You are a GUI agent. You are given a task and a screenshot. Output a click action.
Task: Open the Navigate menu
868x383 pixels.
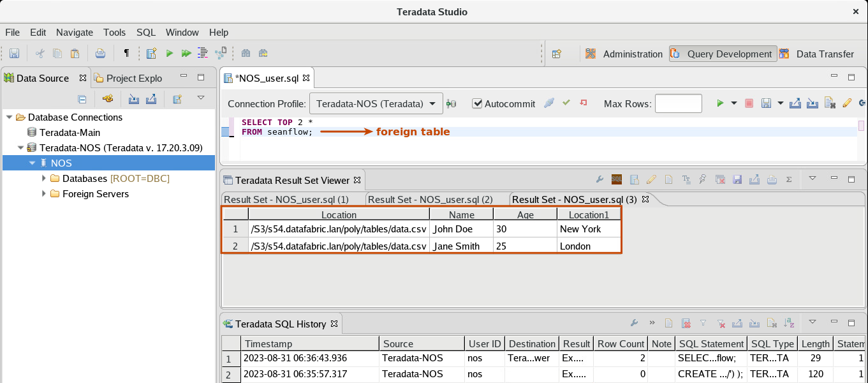tap(75, 32)
